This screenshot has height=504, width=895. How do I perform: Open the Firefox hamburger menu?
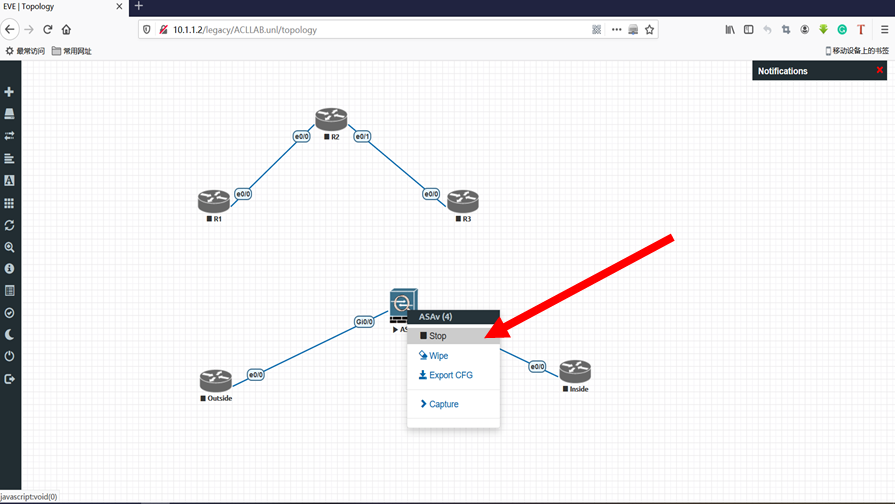point(884,30)
